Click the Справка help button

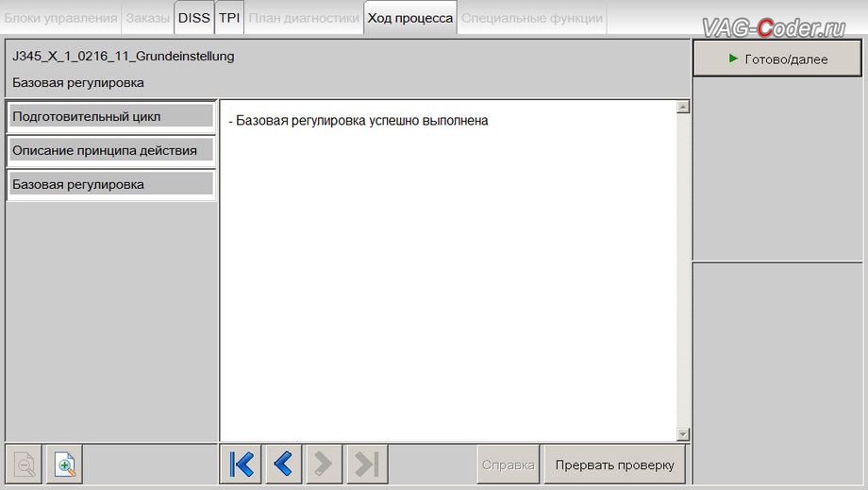pyautogui.click(x=509, y=465)
